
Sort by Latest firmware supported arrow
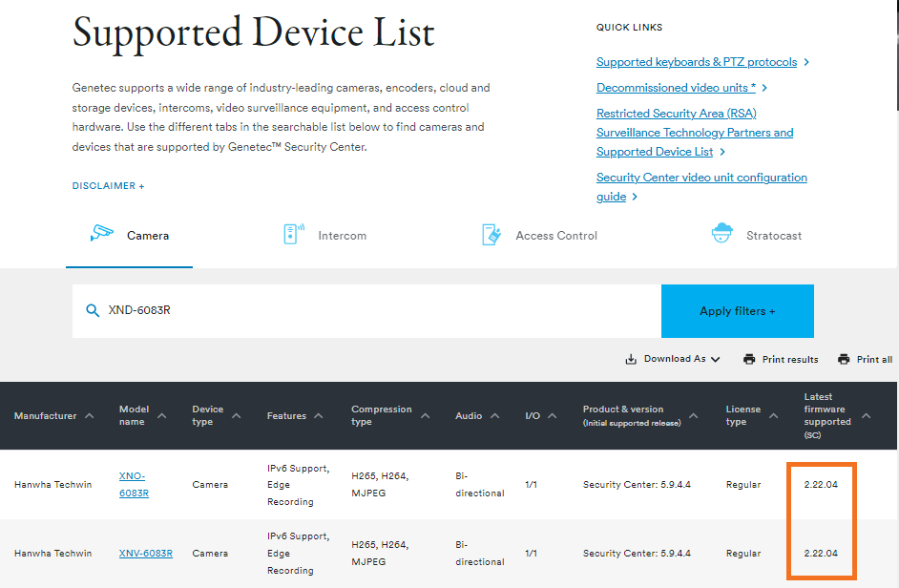click(867, 415)
